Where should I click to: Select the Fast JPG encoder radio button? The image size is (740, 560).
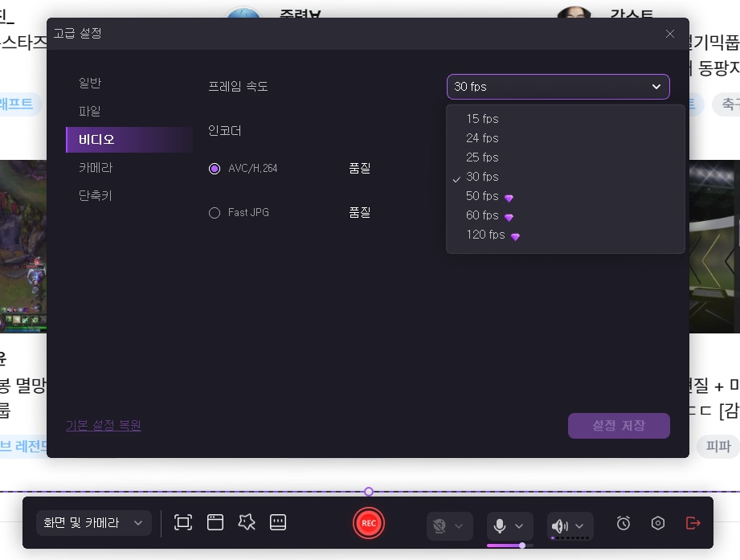(215, 213)
